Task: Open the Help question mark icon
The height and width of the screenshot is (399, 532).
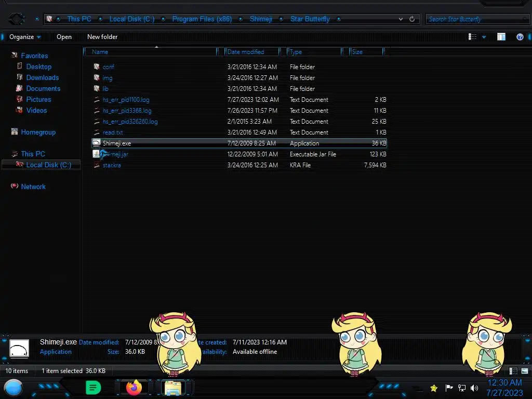Action: point(520,37)
